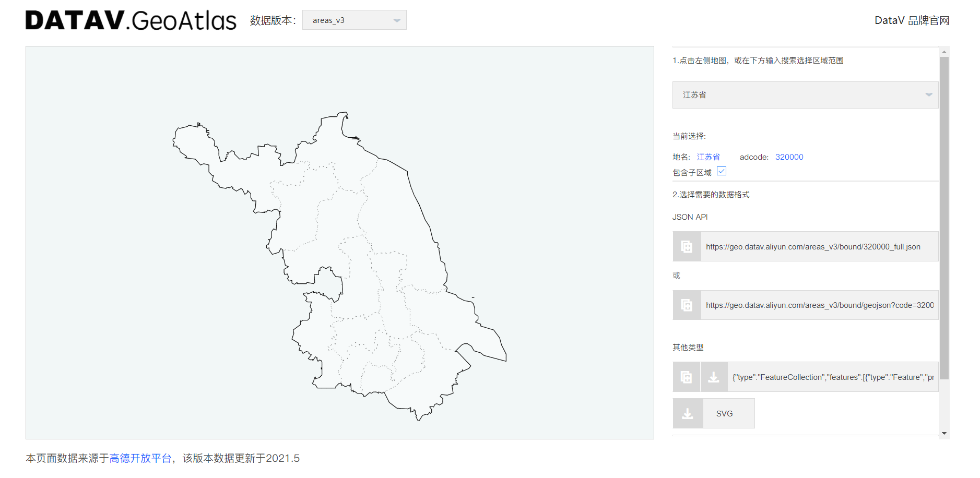Copy the 320000_full.json API URL

tap(687, 246)
